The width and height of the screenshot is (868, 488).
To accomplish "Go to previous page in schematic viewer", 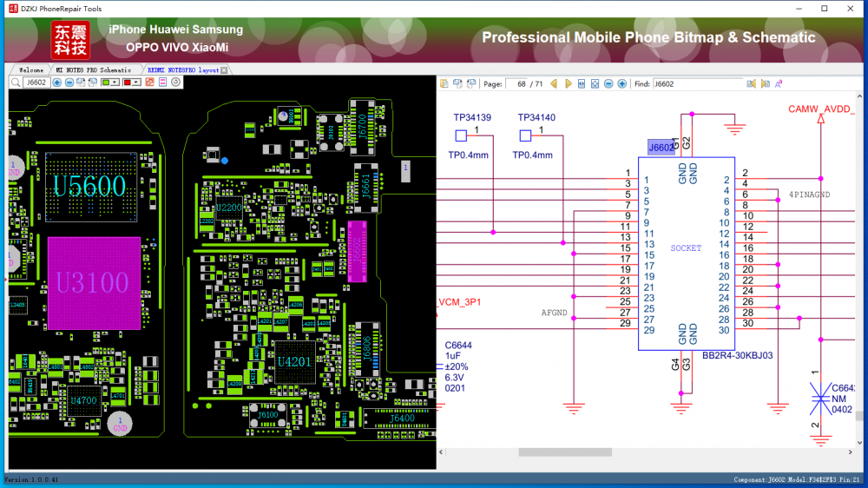I will (554, 84).
